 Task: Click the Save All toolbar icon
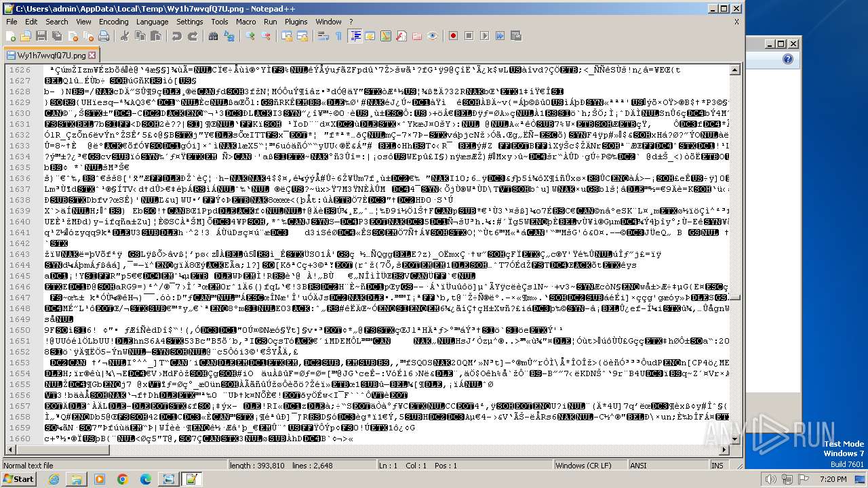56,36
